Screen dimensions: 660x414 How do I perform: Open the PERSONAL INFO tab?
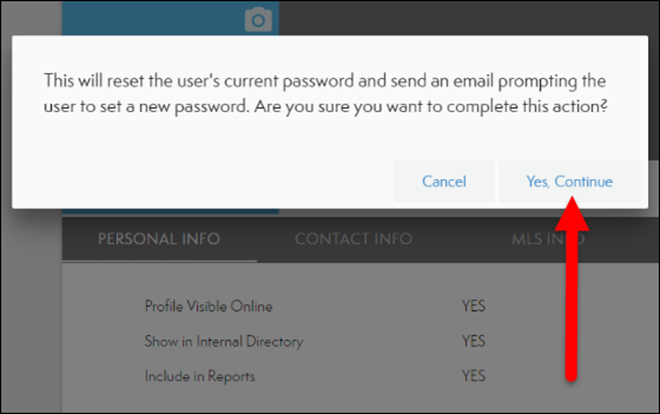pos(159,239)
